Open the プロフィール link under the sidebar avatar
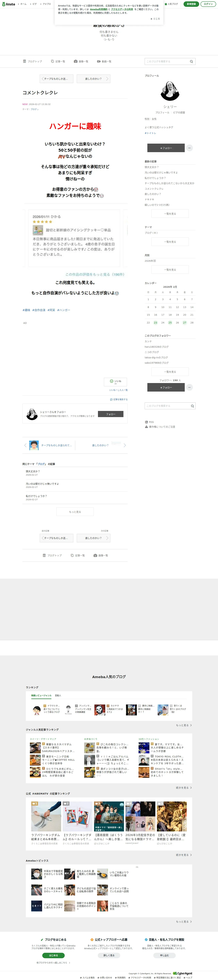Image resolution: width=218 pixels, height=980 pixels. click(162, 113)
